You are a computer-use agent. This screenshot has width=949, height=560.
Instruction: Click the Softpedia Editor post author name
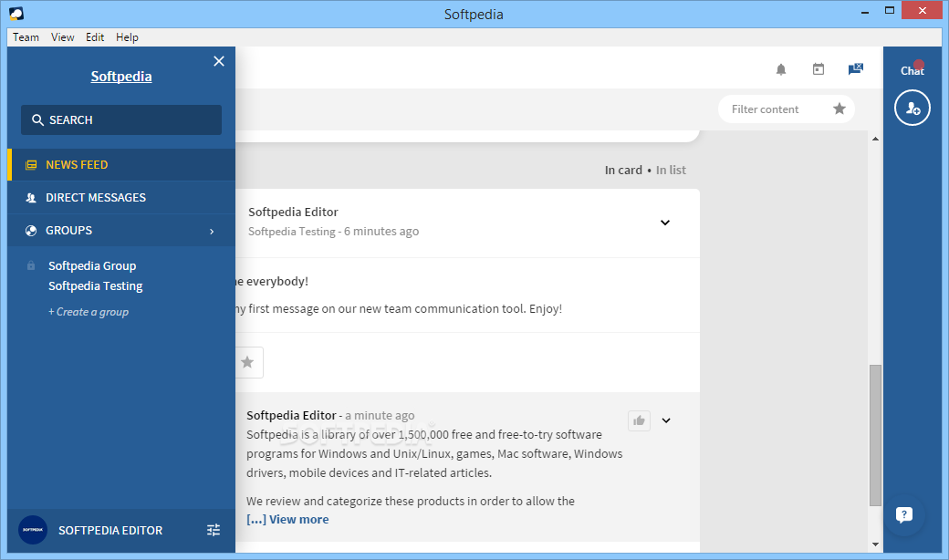[x=293, y=212]
